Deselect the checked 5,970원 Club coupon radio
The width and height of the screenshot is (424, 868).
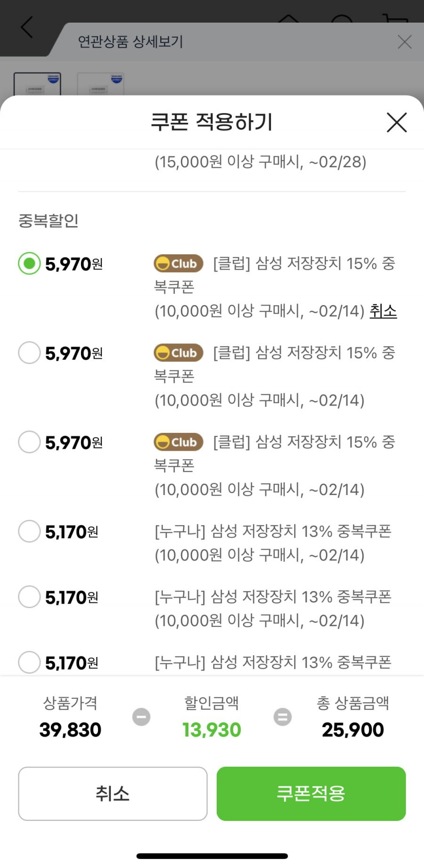[x=29, y=263]
